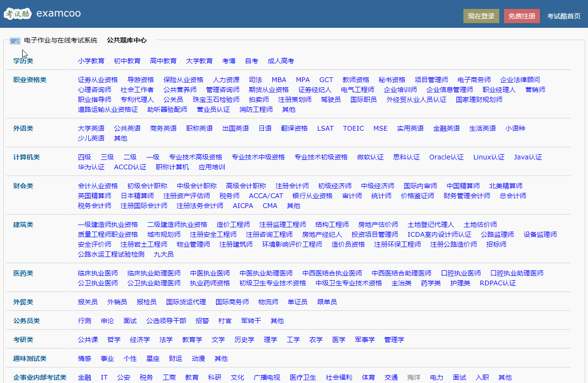Click the MBA link

click(279, 80)
